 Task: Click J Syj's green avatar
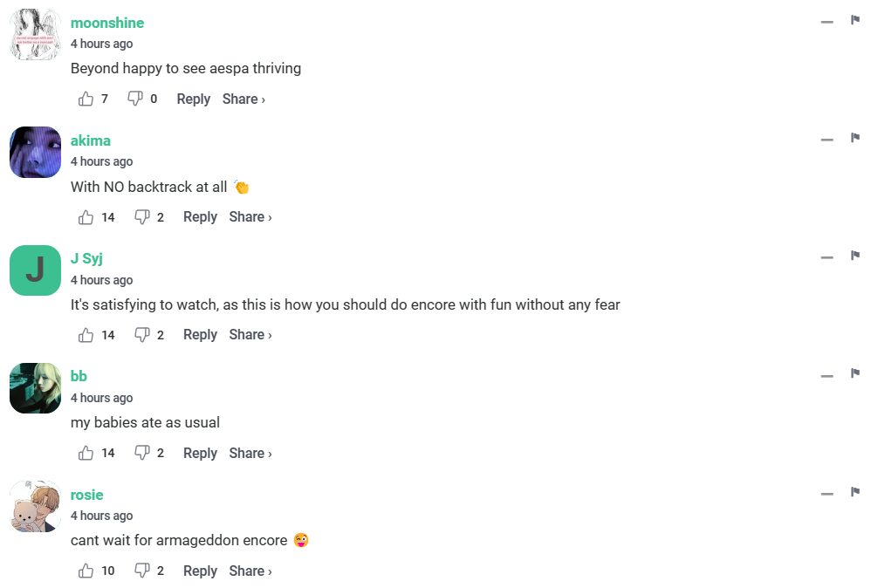coord(35,270)
